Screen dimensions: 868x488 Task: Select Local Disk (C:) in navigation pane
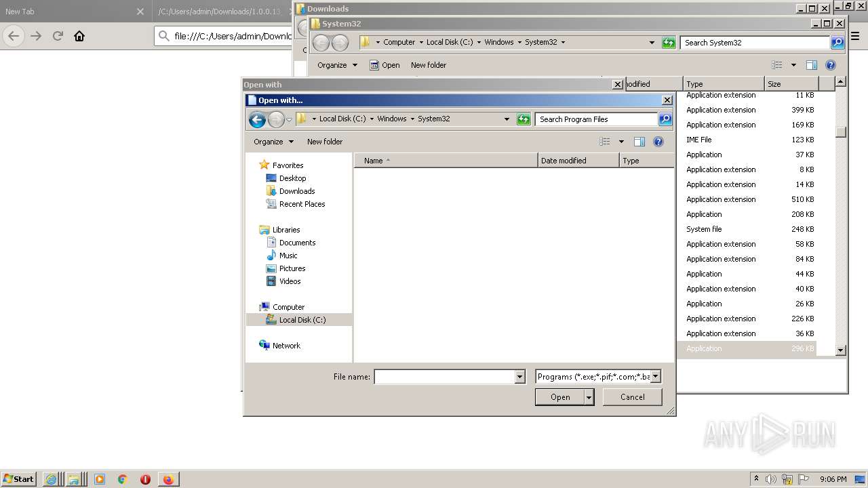coord(299,320)
